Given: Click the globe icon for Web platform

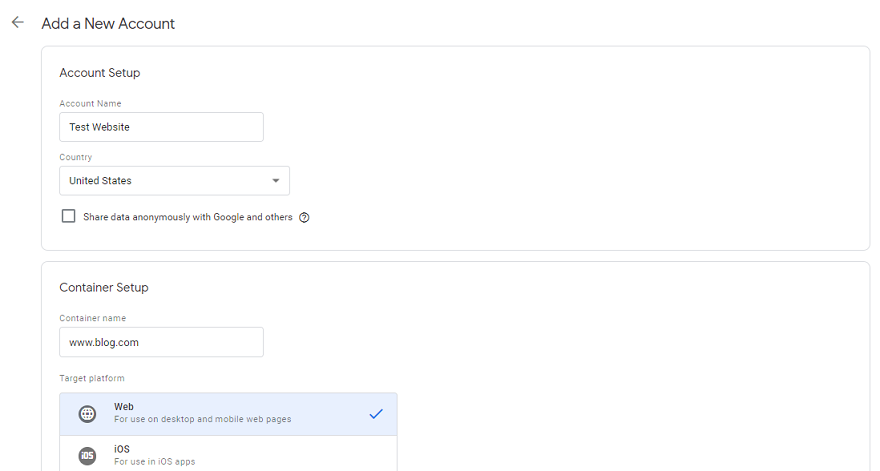Looking at the screenshot, I should point(87,414).
